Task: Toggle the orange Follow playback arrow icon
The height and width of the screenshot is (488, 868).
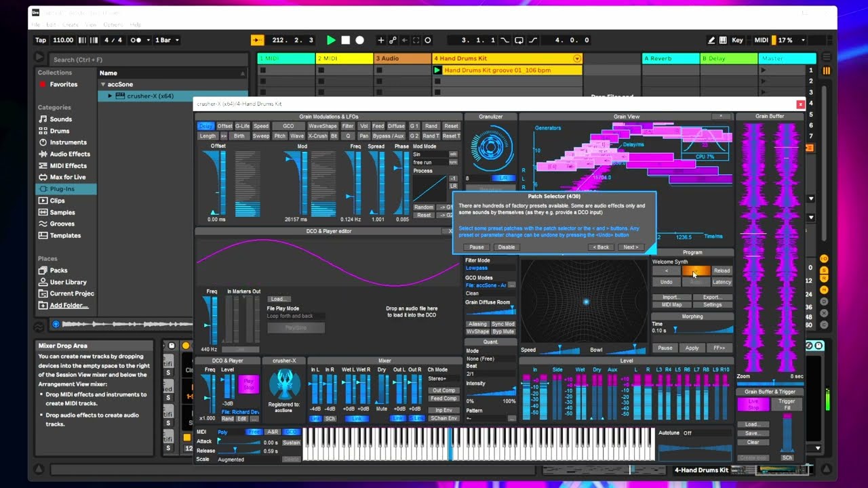Action: tap(258, 40)
